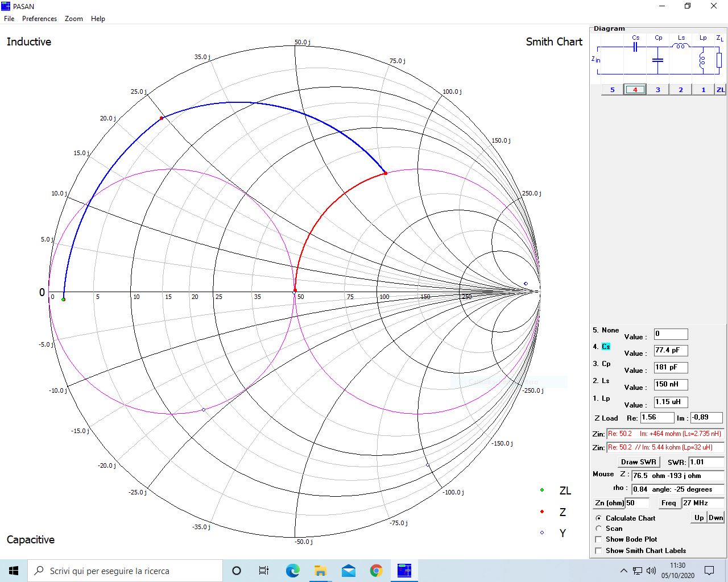Show hidden system tray icons

624,571
